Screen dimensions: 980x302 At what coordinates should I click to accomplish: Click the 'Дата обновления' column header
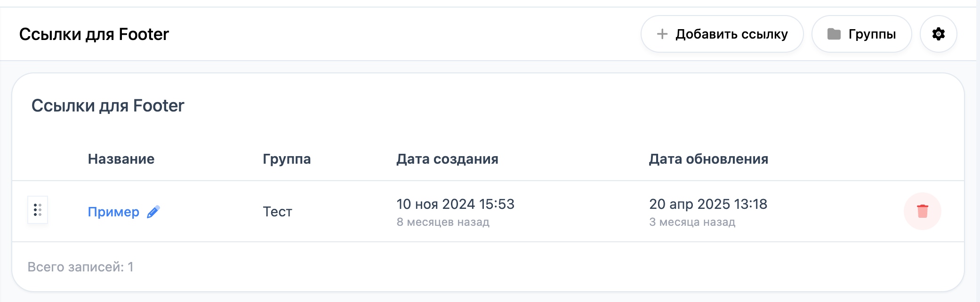click(708, 159)
